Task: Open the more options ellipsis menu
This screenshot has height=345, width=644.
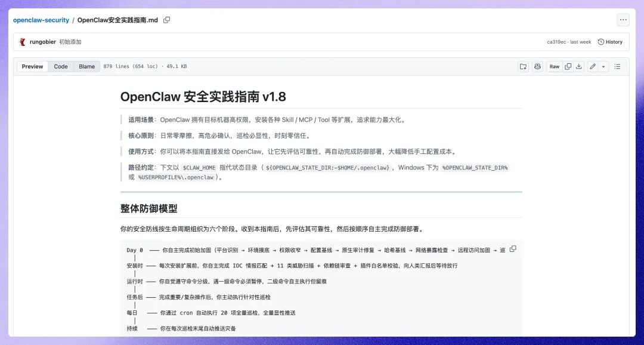Action: [623, 20]
